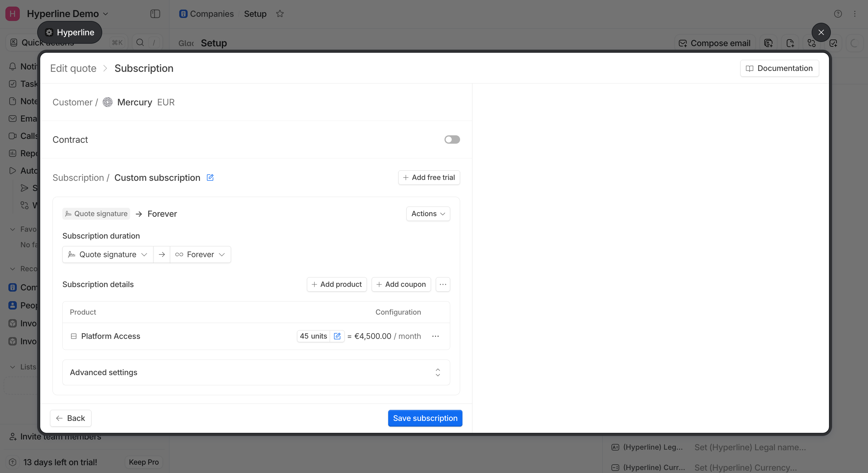This screenshot has width=868, height=473.
Task: Click Save subscription button
Action: pos(425,418)
